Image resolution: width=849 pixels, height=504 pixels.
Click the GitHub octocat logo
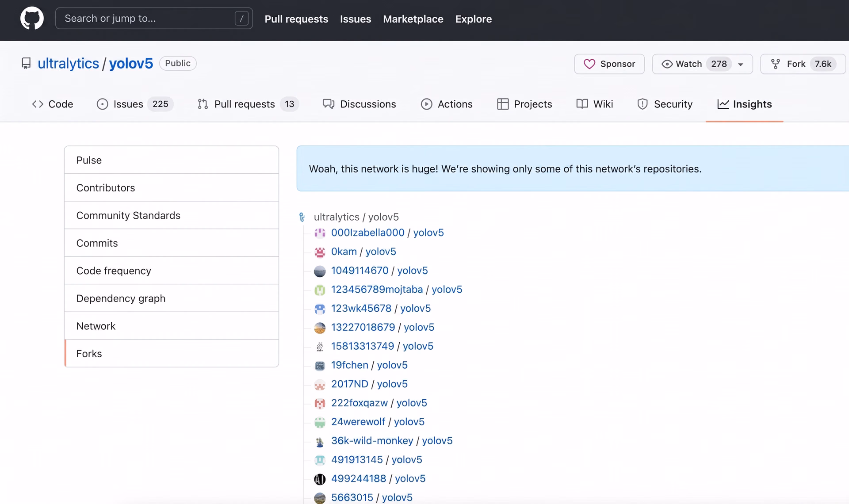pyautogui.click(x=32, y=19)
